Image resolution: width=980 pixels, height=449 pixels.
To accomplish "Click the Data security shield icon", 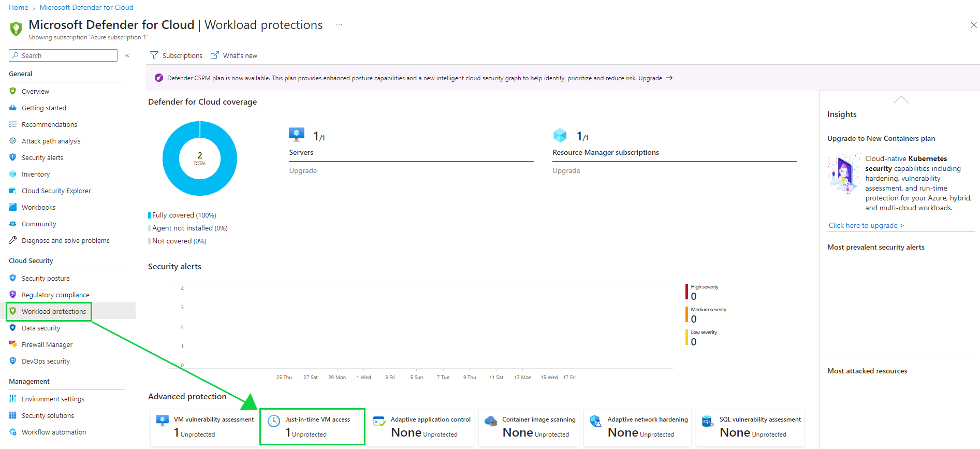I will (x=13, y=328).
